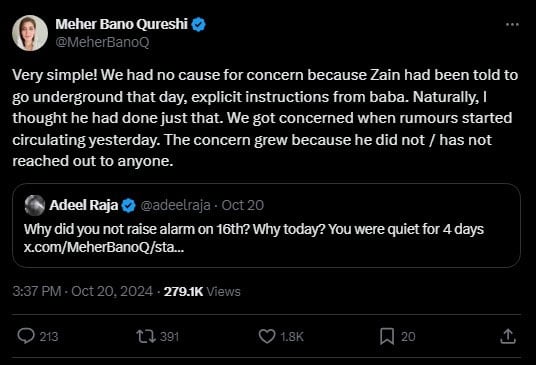Open the Meher Bano Qureshi display name
This screenshot has height=365, width=536.
pos(121,24)
